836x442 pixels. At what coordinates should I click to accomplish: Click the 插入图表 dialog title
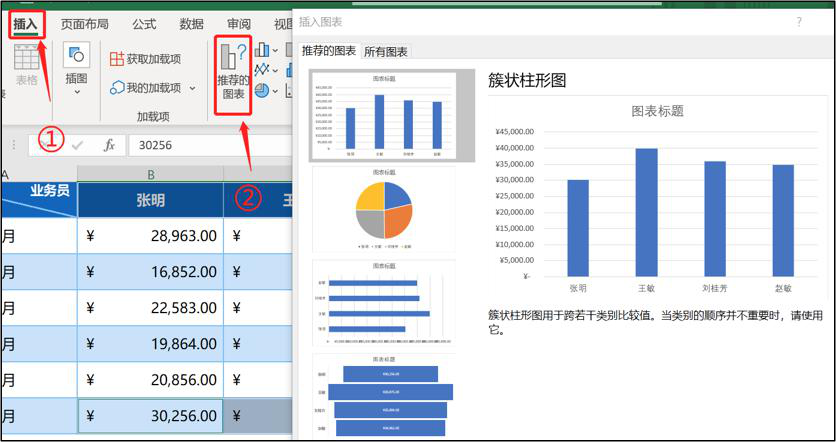320,22
